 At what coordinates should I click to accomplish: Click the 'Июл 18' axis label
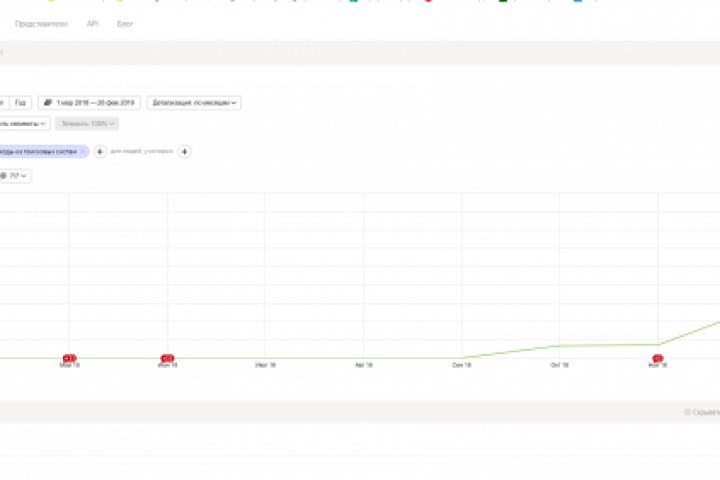coord(265,365)
